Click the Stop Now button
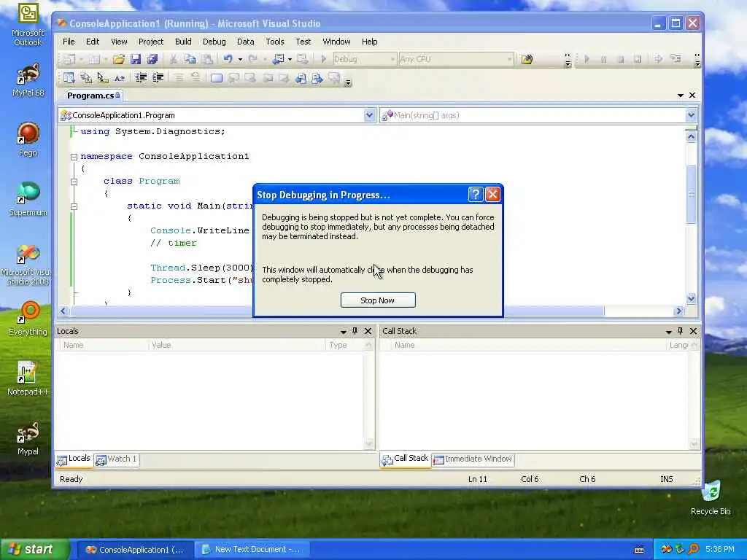The image size is (747, 560). point(378,300)
